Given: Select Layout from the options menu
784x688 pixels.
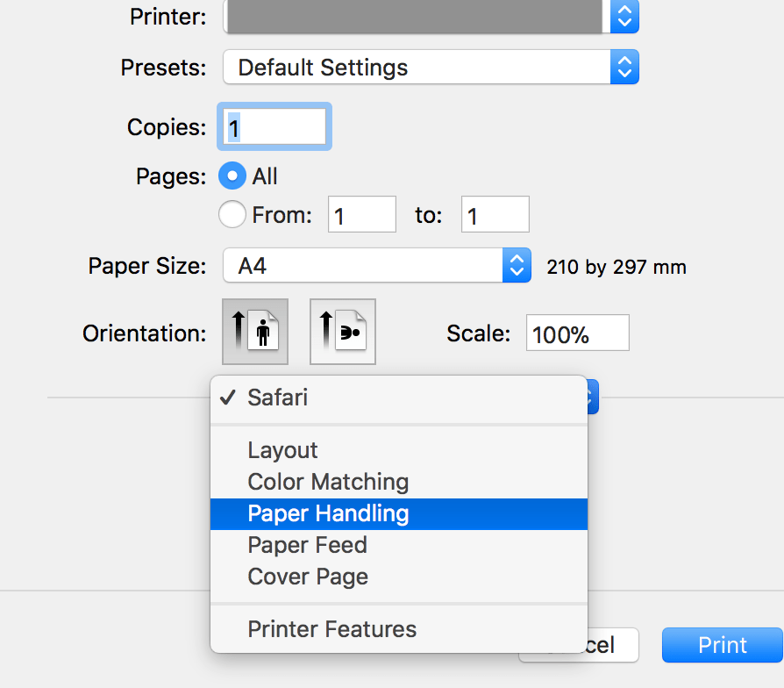Looking at the screenshot, I should click(282, 450).
